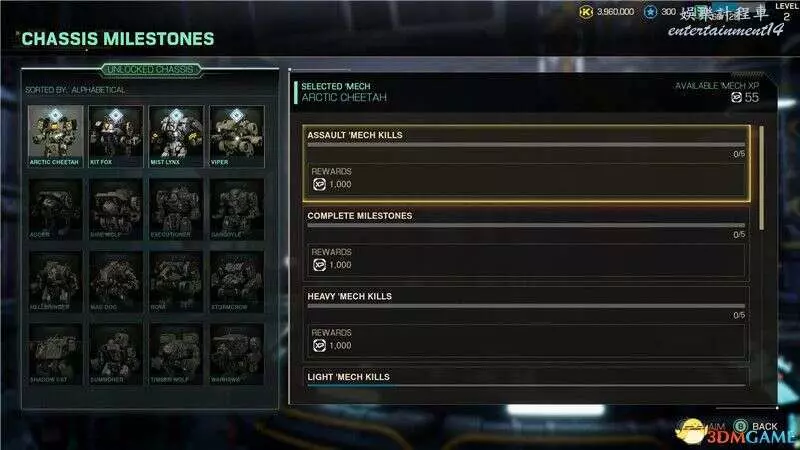Screen dimensions: 800x450
Task: Click the Back button
Action: click(756, 426)
